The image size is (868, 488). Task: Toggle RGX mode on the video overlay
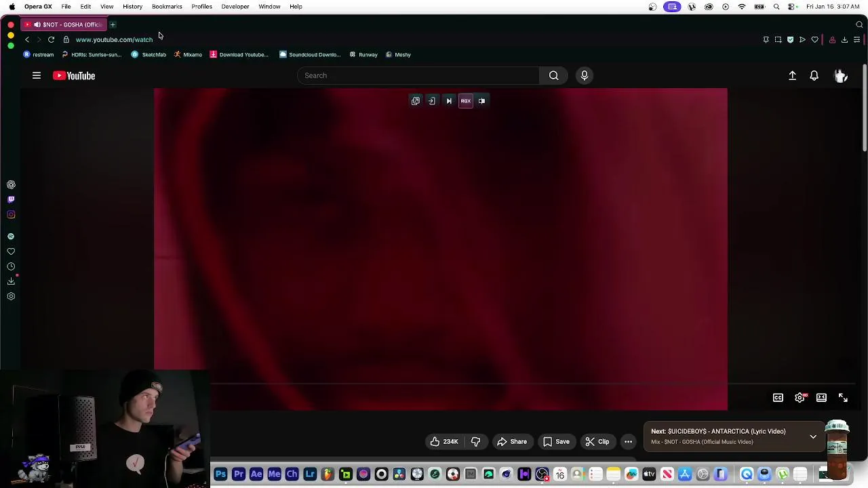tap(466, 101)
